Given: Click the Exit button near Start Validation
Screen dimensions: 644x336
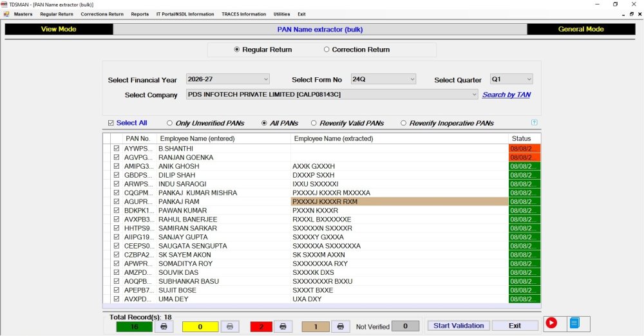Looking at the screenshot, I should [515, 326].
